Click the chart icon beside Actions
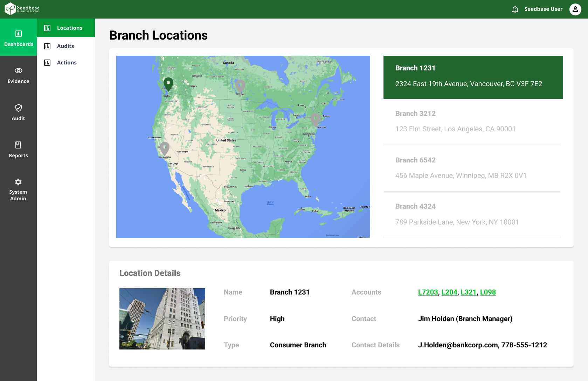588x381 pixels. click(x=47, y=62)
